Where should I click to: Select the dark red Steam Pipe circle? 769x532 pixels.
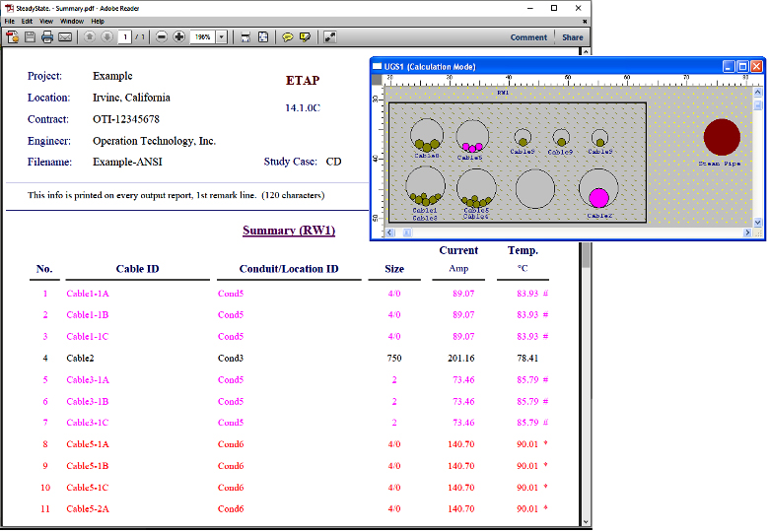click(x=722, y=137)
